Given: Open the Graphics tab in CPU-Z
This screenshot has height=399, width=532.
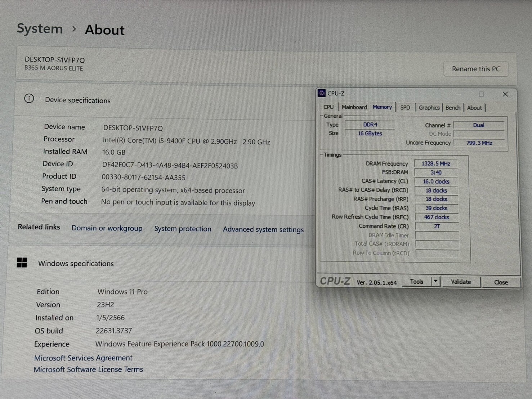Looking at the screenshot, I should 429,107.
